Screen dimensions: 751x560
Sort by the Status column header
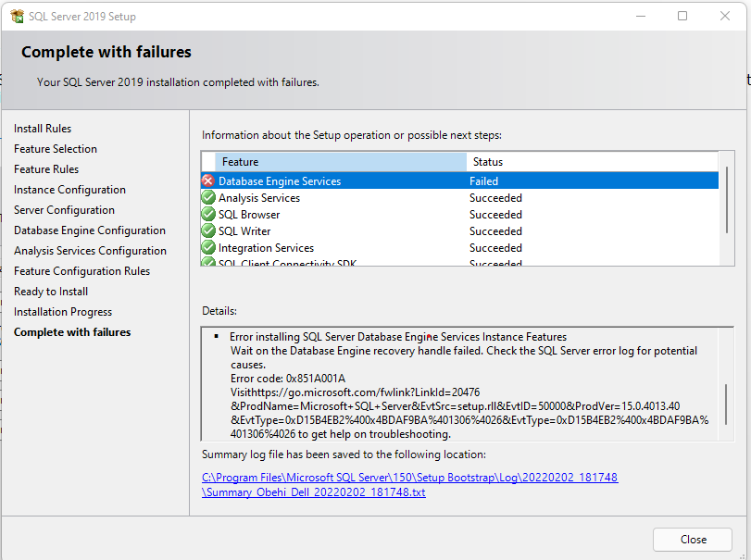[593, 162]
